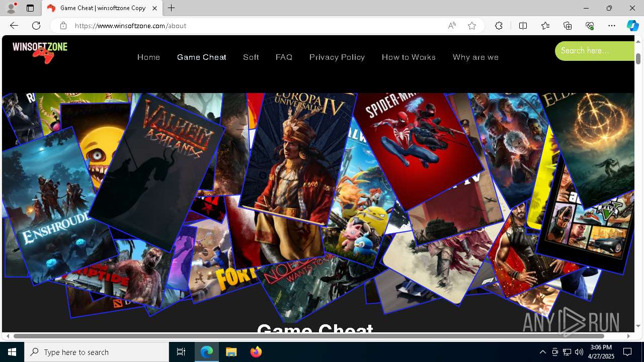
Task: Click the scroll right arrow
Action: [628, 336]
